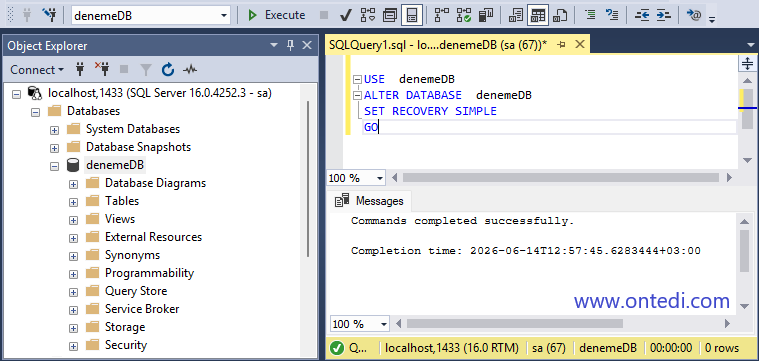Collapse the USE denemeDB code outline

tap(358, 79)
